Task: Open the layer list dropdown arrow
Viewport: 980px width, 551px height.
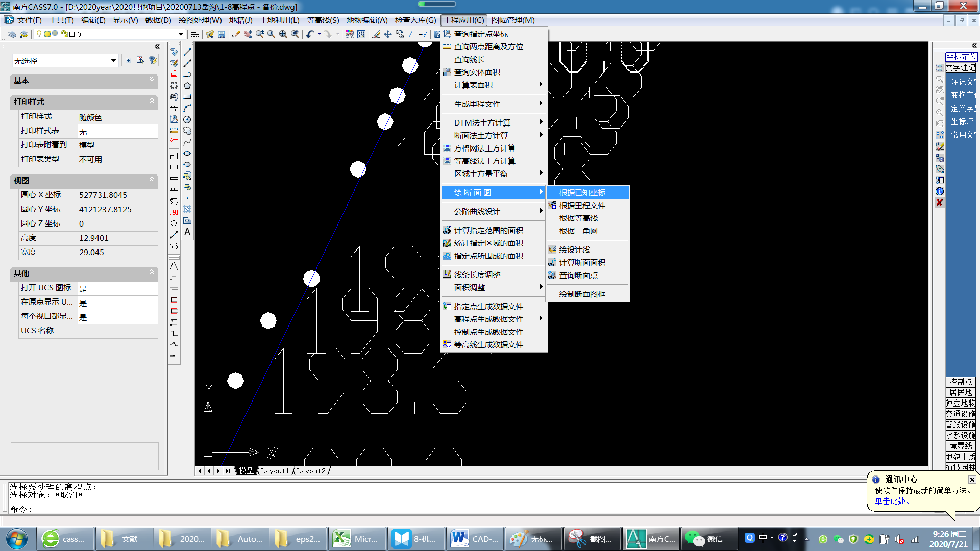Action: (181, 34)
